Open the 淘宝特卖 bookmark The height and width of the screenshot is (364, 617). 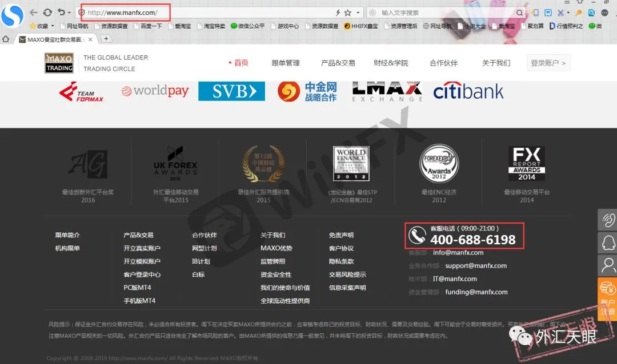(x=211, y=26)
